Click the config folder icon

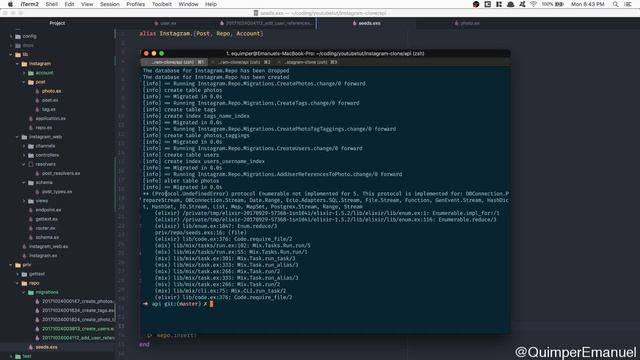(18, 36)
